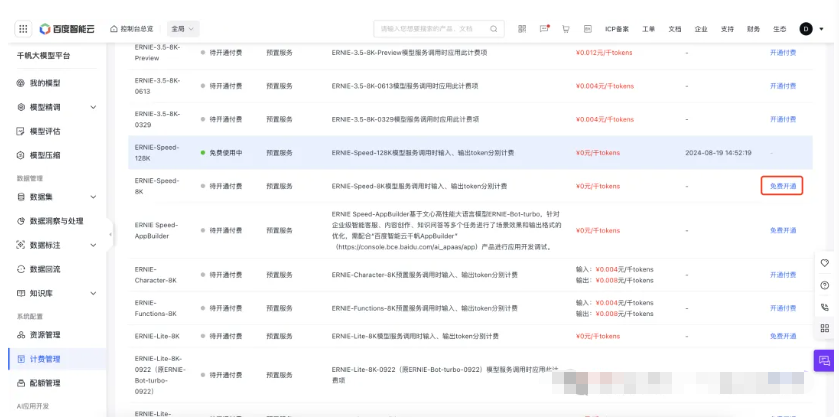Screen dimensions: 839x417
Task: Open 模型评估 in sidebar
Action: pyautogui.click(x=45, y=131)
